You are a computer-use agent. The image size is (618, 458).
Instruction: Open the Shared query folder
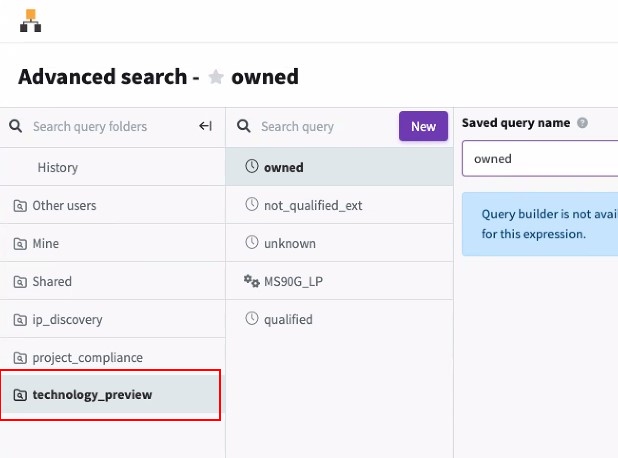click(x=52, y=282)
